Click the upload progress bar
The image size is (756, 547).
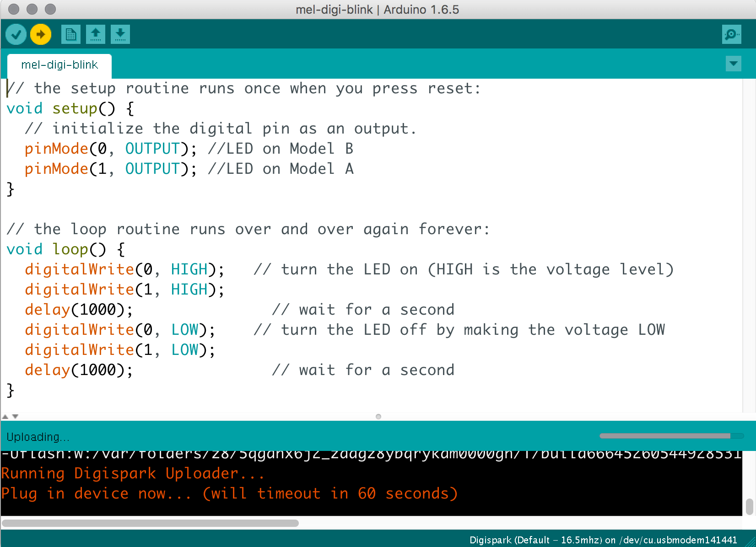click(x=671, y=436)
